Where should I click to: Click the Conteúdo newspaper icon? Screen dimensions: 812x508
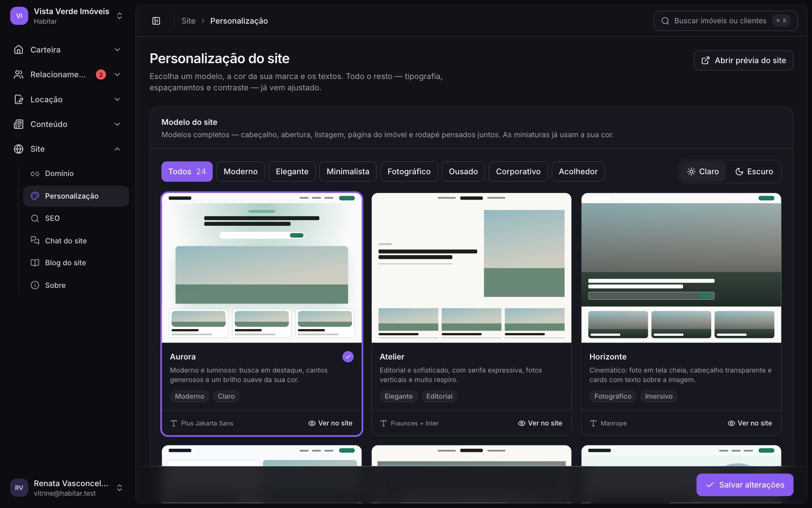pos(19,124)
